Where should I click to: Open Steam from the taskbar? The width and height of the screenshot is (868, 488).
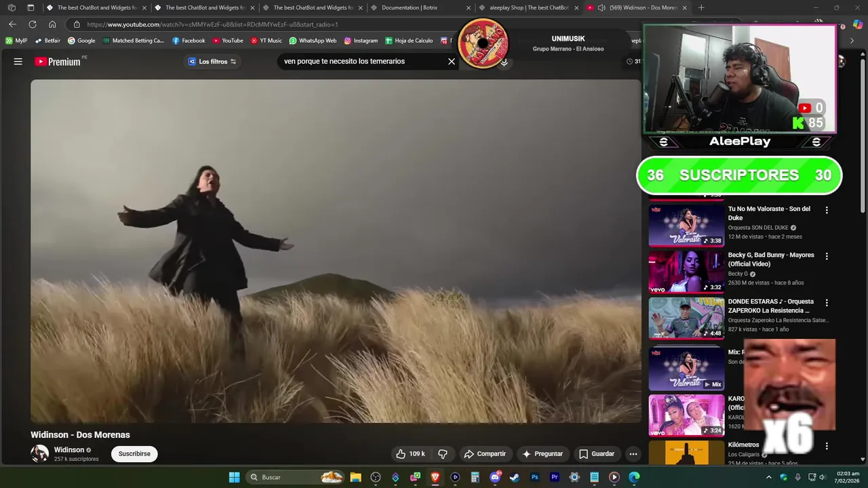515,477
